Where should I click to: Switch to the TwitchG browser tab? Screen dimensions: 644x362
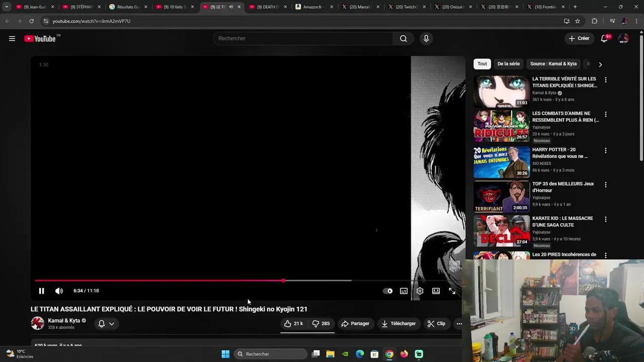click(407, 7)
